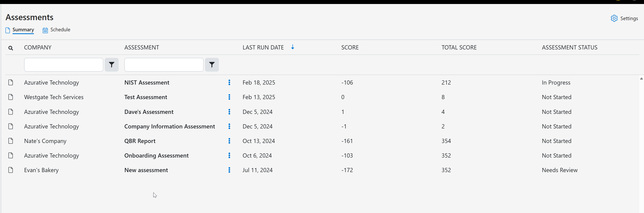Click document icon for Company Information Assessment row
644x213 pixels.
(x=11, y=126)
